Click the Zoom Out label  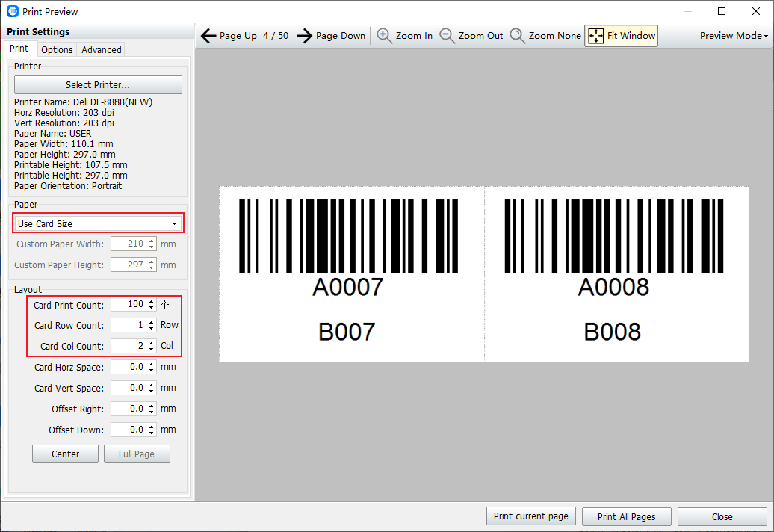(481, 36)
